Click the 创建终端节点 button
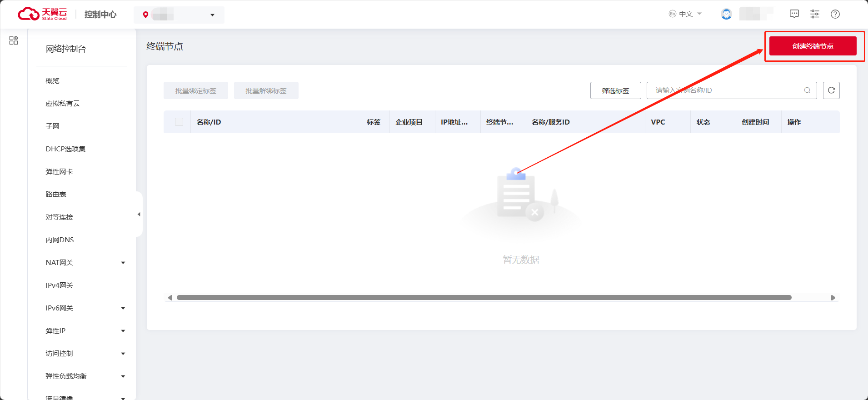 point(813,46)
